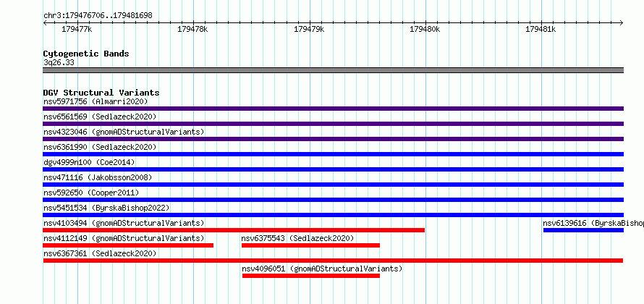Click the nsv6361990 (Sedlazeck2020) label
The width and height of the screenshot is (644, 304).
pos(100,147)
